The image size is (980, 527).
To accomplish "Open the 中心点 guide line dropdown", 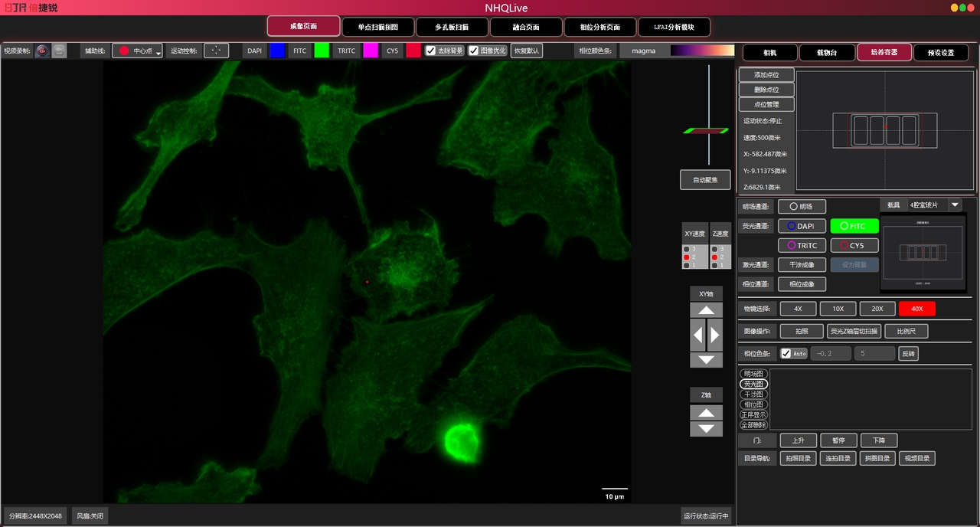I will coord(138,51).
